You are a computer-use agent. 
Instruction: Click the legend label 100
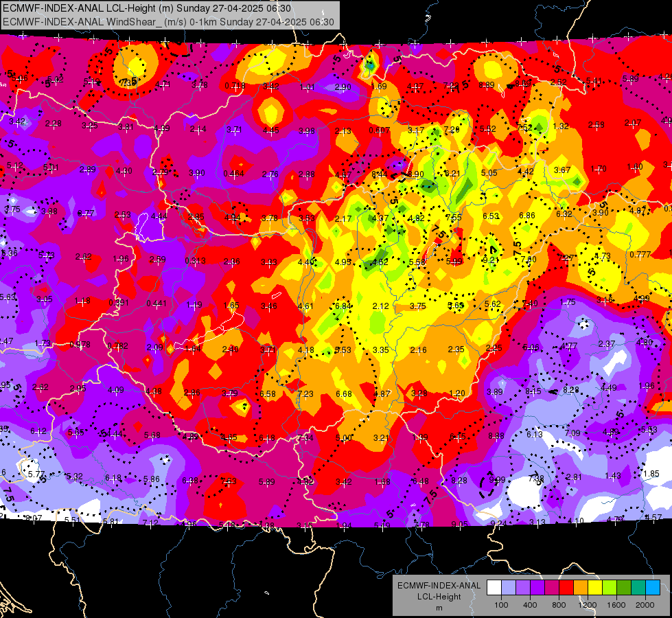pyautogui.click(x=501, y=605)
